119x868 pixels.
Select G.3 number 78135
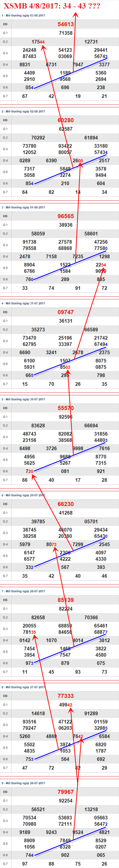coord(30,632)
